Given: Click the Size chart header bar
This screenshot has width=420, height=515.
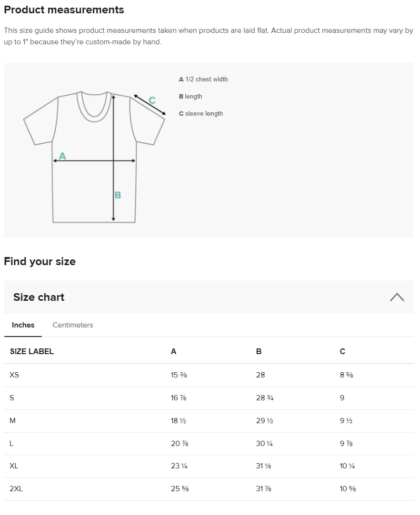Looking at the screenshot, I should click(x=209, y=297).
